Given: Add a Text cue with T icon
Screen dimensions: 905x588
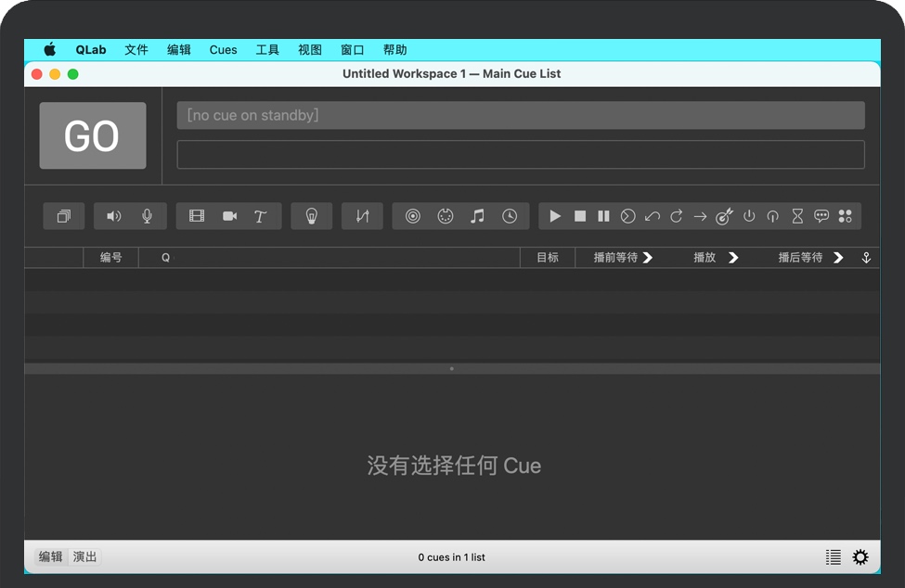Looking at the screenshot, I should click(x=261, y=216).
